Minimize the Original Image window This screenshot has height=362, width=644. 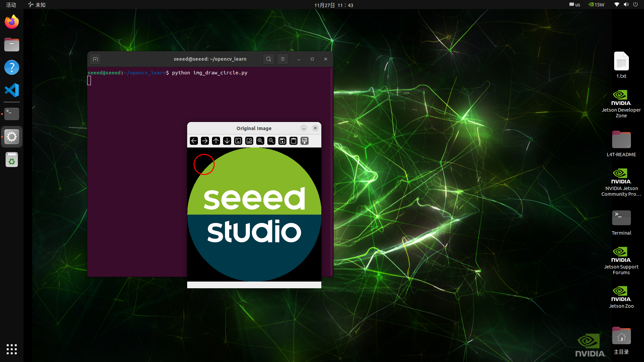304,128
